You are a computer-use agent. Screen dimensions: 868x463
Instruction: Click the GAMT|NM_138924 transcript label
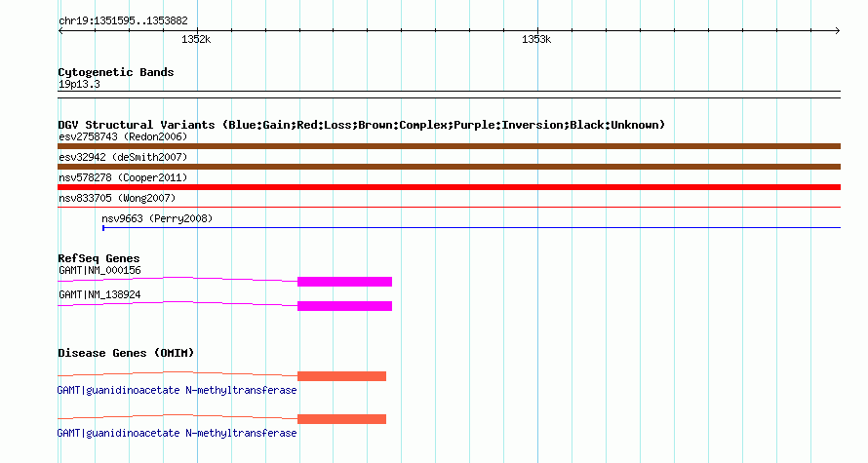tap(99, 294)
